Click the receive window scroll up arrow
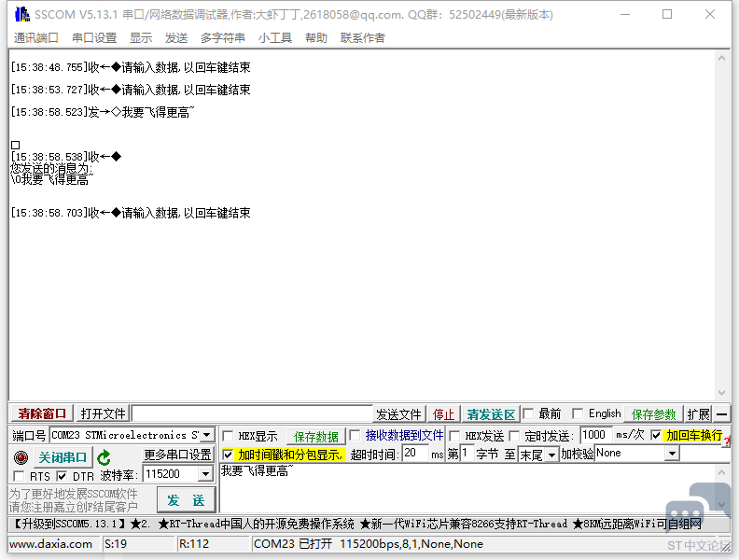This screenshot has height=560, width=739. (721, 59)
